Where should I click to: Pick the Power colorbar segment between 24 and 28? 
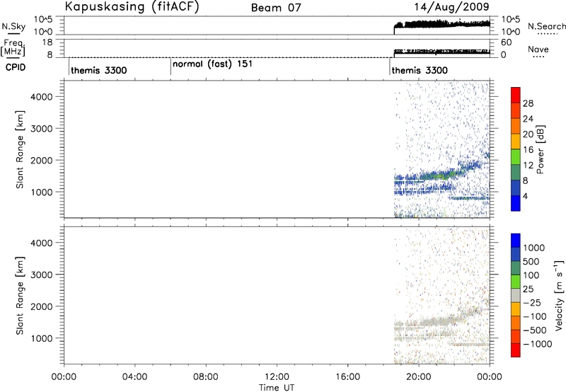(x=516, y=111)
